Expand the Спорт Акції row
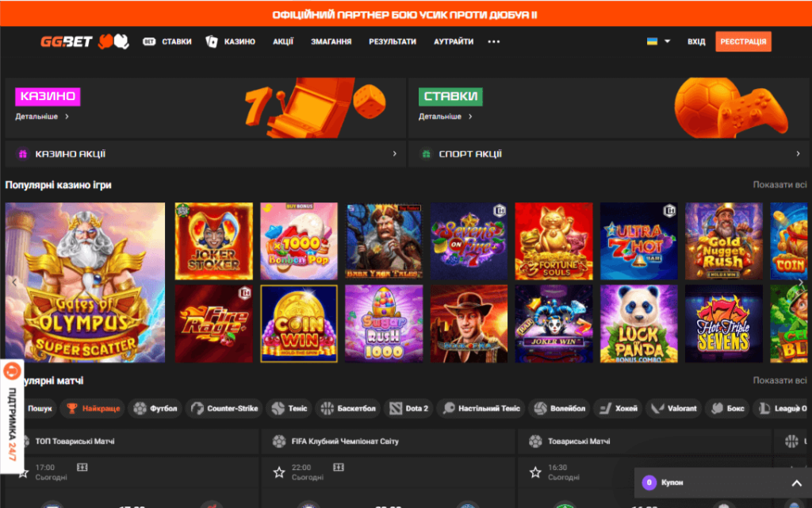Image resolution: width=812 pixels, height=508 pixels. pos(609,154)
